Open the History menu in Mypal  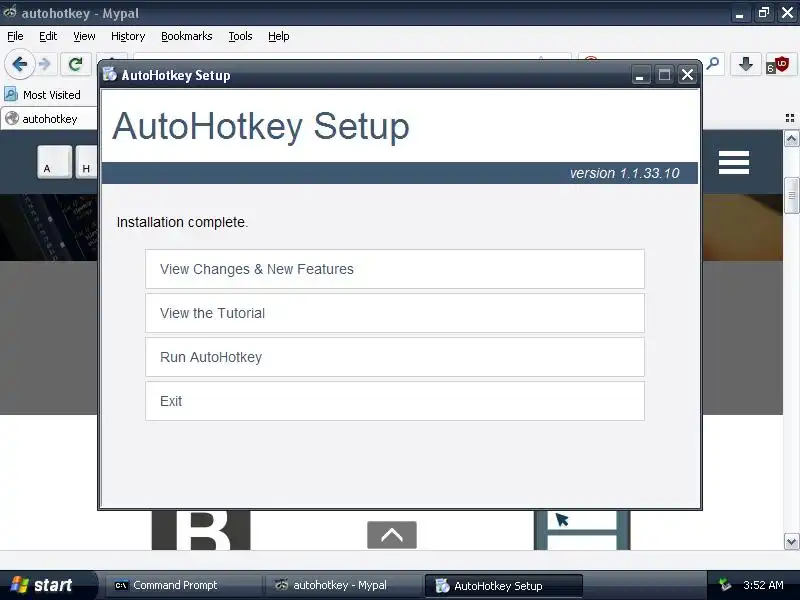click(128, 36)
